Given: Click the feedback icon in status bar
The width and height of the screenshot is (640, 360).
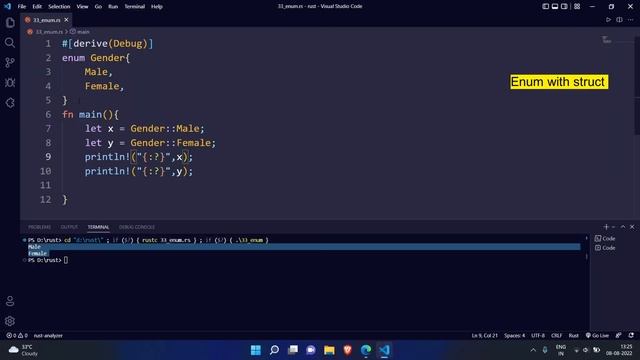Looking at the screenshot, I should (x=618, y=336).
